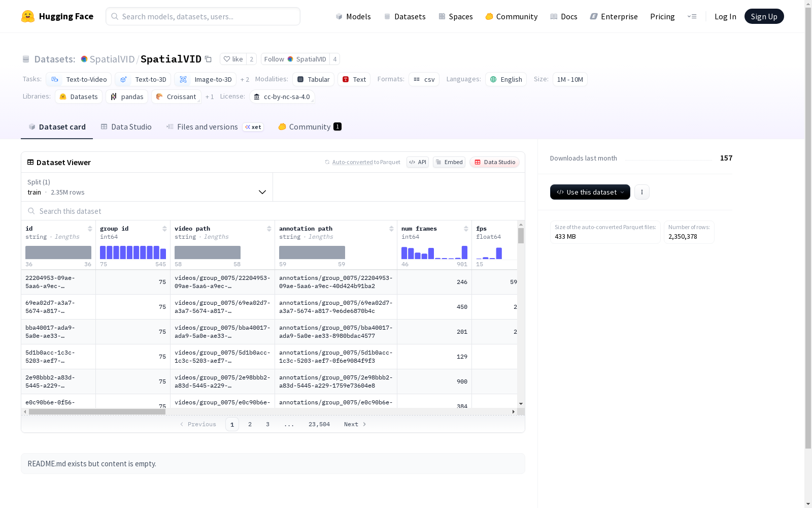Focus the Search this dataset field
Viewport: 812px width, 508px height.
(273, 211)
